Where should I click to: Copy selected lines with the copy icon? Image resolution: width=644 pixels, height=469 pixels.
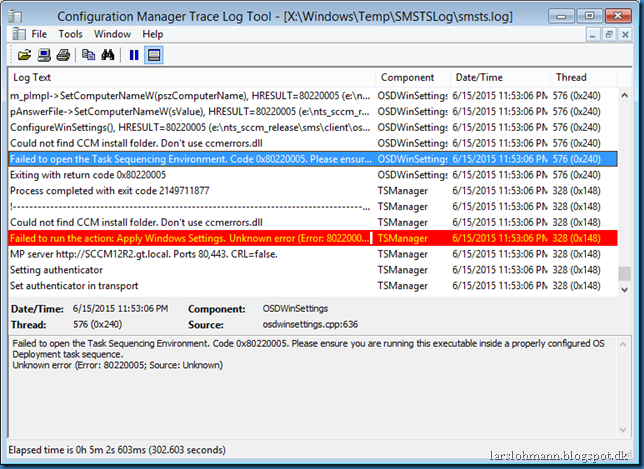88,55
